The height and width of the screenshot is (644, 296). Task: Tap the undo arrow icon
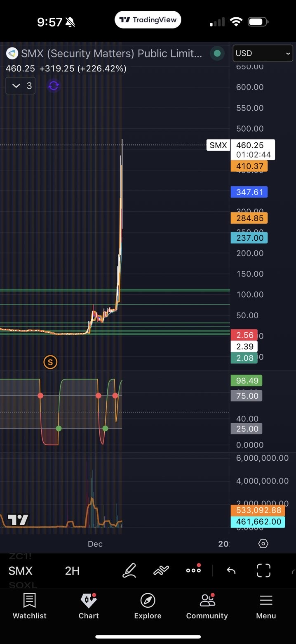point(231,571)
